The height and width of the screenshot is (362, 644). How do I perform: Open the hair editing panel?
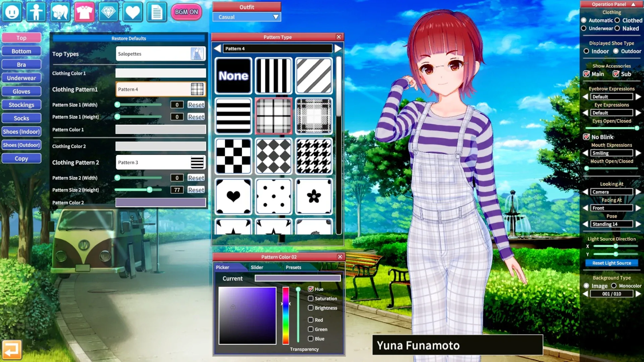60,12
